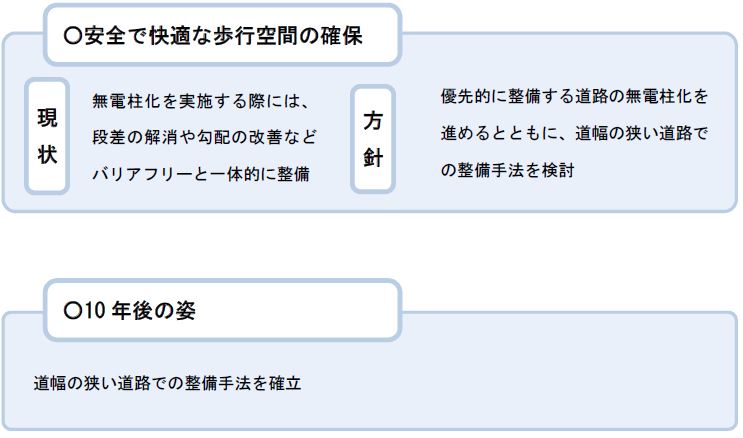Click the word 確立 in the bottom panel

(x=285, y=383)
